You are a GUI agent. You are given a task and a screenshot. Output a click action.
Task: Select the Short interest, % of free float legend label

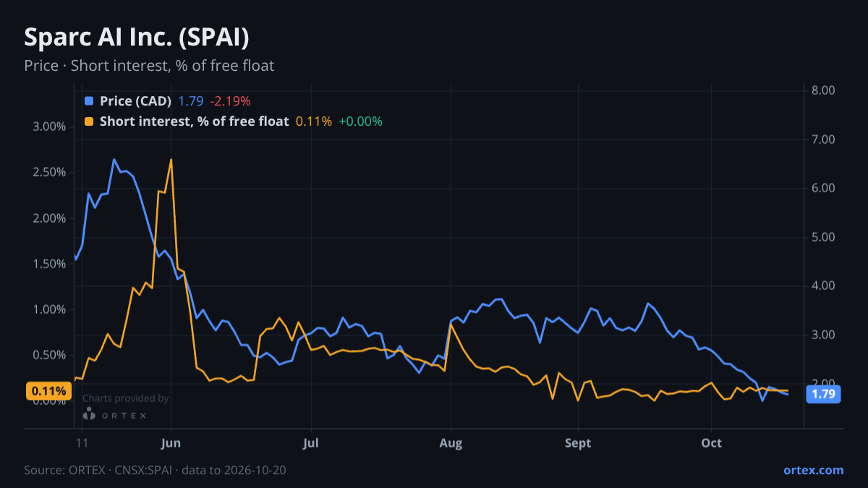pyautogui.click(x=194, y=121)
